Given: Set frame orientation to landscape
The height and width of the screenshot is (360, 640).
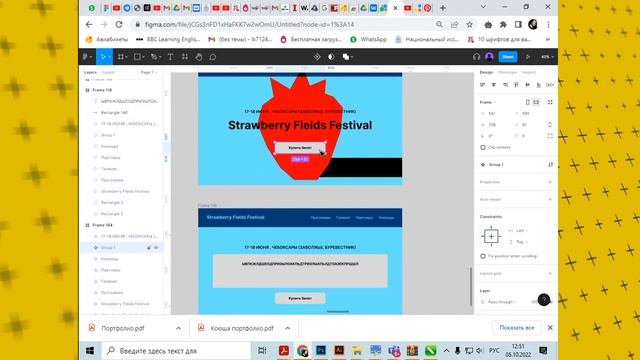Looking at the screenshot, I should point(536,102).
